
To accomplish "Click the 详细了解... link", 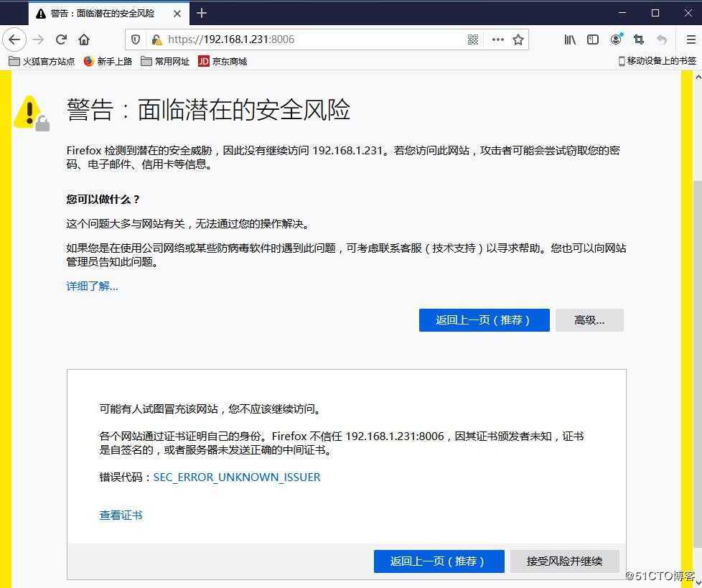I will pos(92,286).
